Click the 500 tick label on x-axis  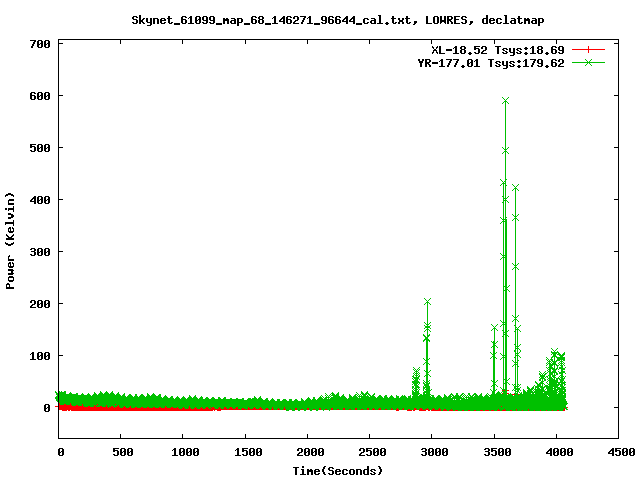point(121,453)
